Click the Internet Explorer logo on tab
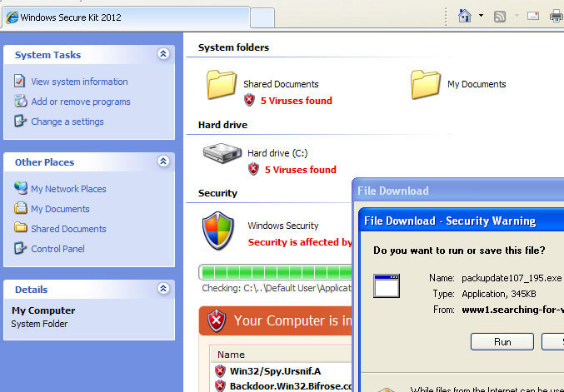This screenshot has height=392, width=564. [x=12, y=17]
